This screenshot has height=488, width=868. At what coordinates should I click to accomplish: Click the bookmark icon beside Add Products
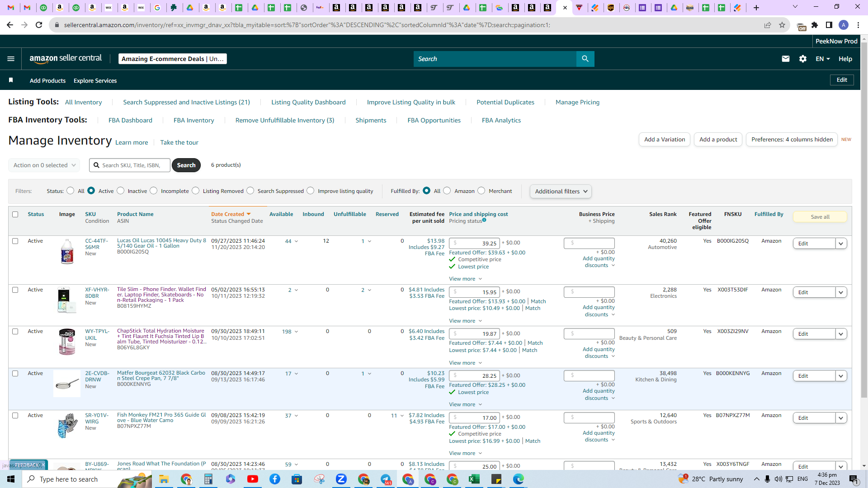(x=11, y=80)
